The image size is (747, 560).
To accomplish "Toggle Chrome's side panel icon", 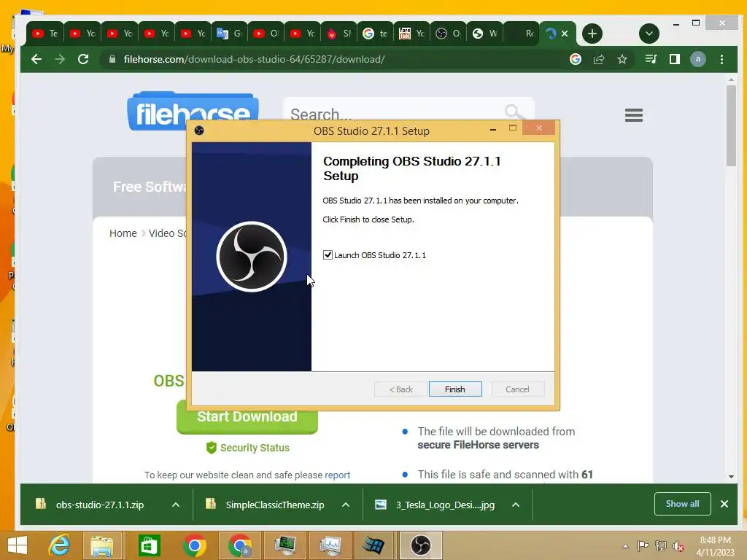I will pyautogui.click(x=675, y=59).
